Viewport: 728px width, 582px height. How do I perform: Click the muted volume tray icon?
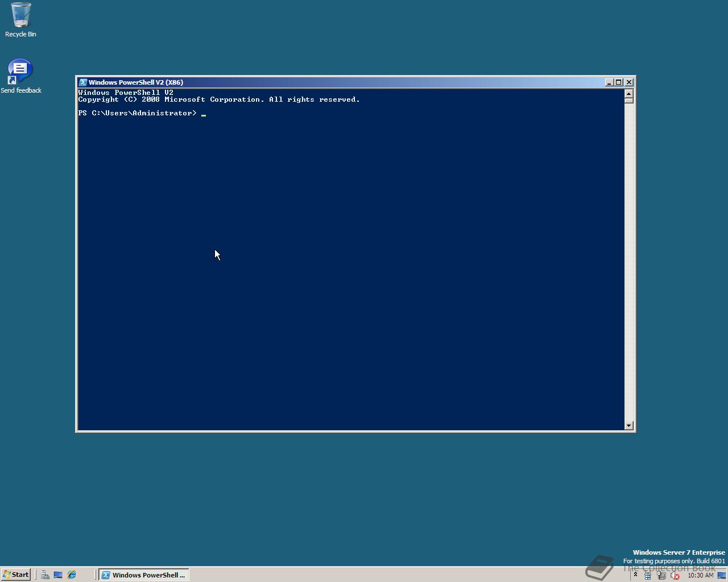click(675, 575)
